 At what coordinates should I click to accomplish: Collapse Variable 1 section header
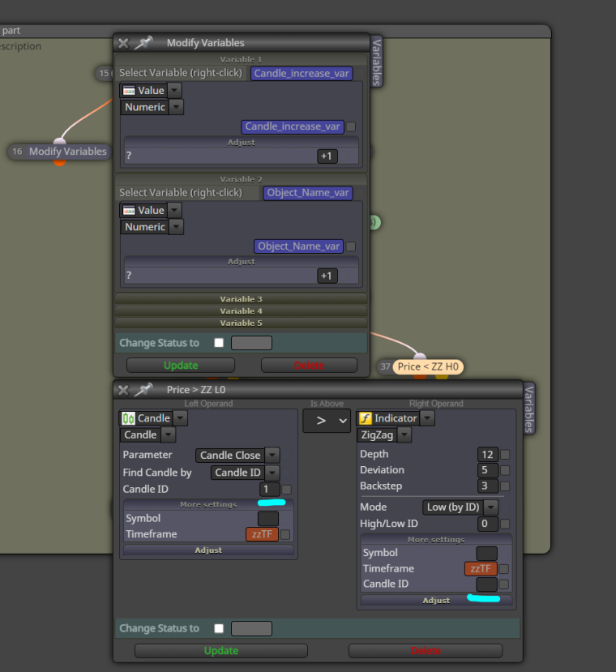point(241,59)
